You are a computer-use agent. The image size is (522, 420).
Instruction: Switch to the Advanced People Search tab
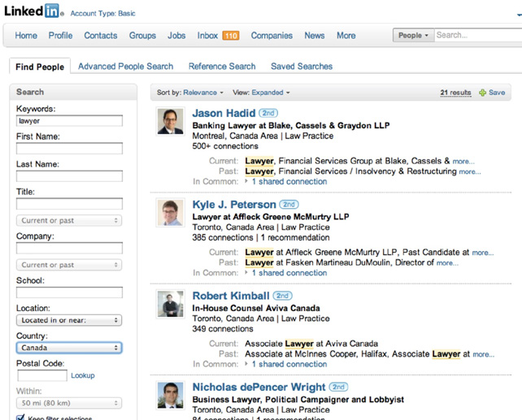click(x=125, y=67)
